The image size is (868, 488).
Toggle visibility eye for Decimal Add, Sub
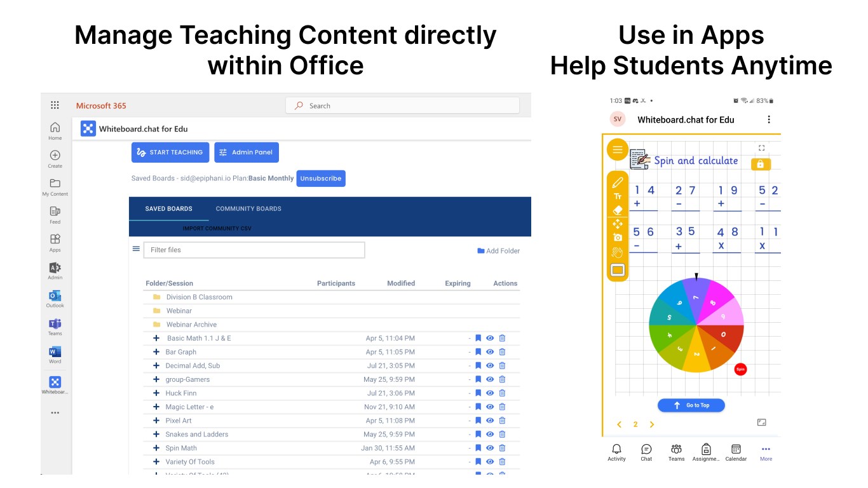coord(490,366)
